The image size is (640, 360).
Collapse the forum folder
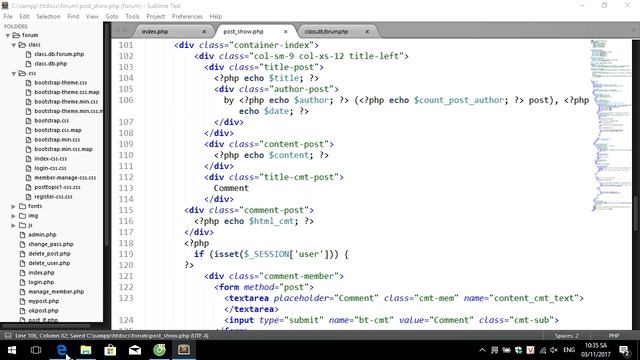[7, 36]
